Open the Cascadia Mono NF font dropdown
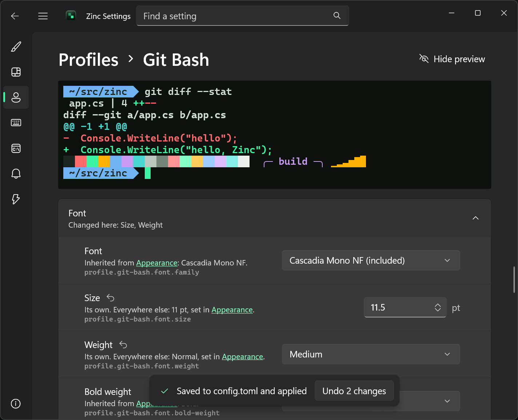 (x=371, y=260)
